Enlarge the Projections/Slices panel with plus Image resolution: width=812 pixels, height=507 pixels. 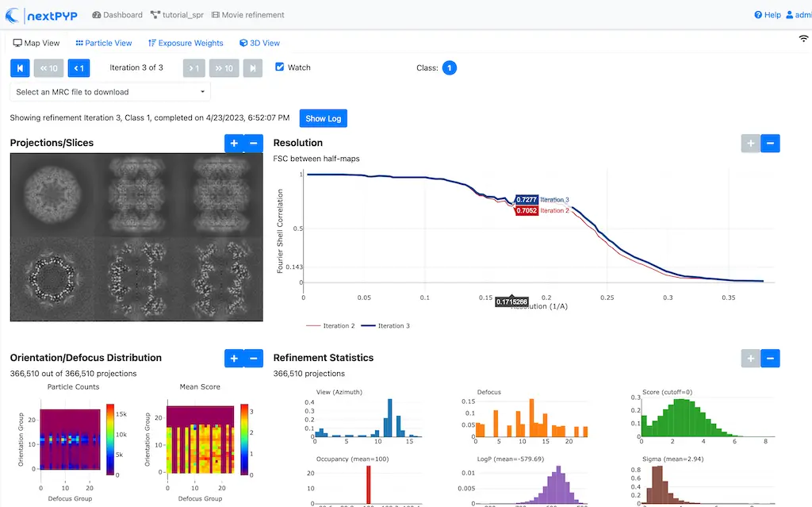(234, 144)
